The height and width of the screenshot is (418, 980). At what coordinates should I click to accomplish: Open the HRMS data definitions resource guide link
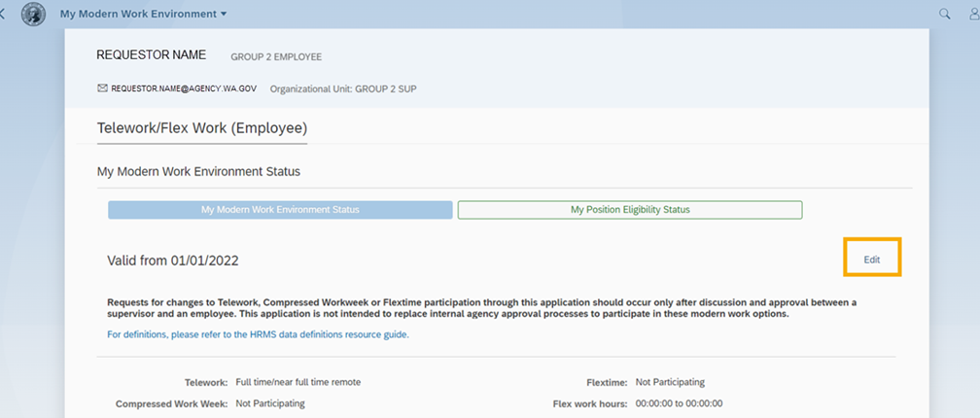[x=258, y=334]
